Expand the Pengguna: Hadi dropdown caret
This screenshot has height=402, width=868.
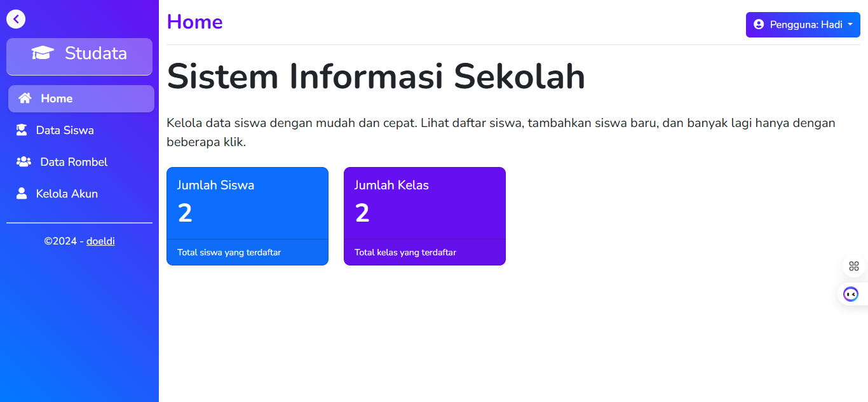coord(850,24)
